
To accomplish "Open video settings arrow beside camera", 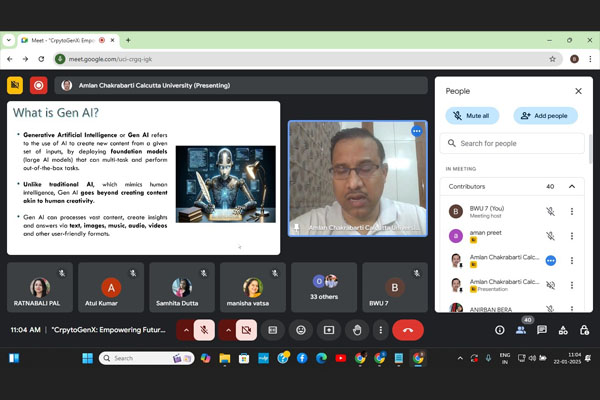I will click(227, 329).
